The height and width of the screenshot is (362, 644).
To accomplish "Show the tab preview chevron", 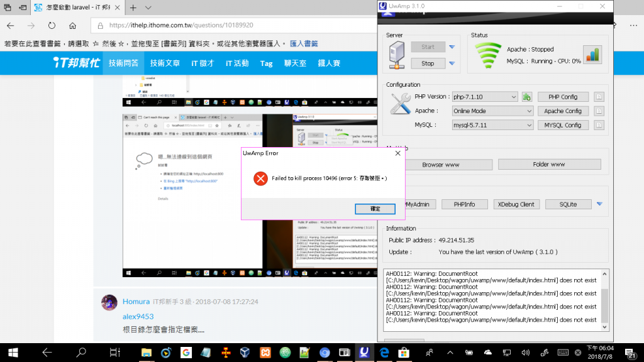I will [x=148, y=8].
